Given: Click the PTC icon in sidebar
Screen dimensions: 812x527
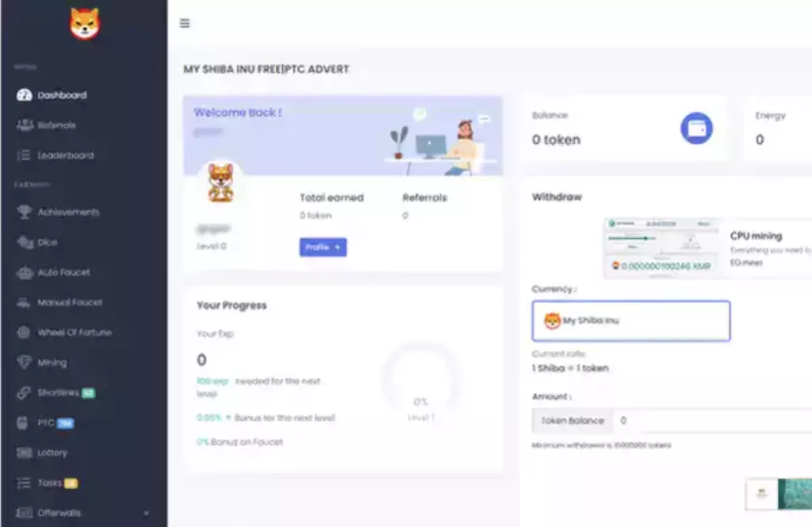Looking at the screenshot, I should 22,423.
